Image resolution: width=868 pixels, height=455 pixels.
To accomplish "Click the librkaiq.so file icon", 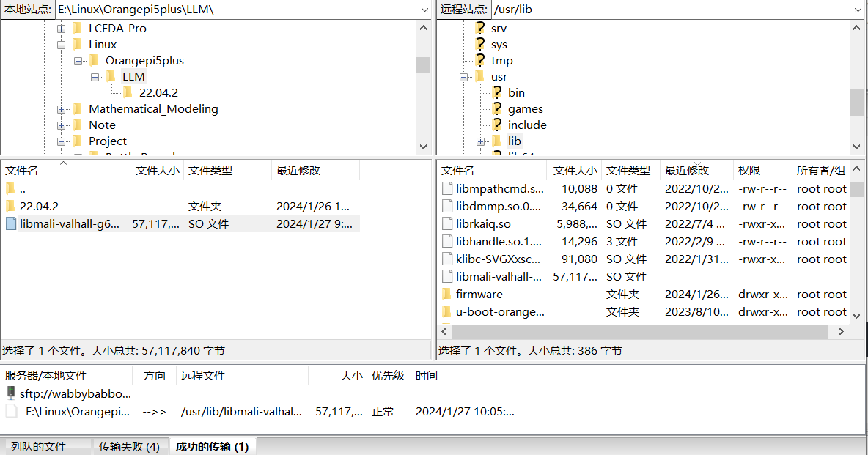I will [447, 224].
